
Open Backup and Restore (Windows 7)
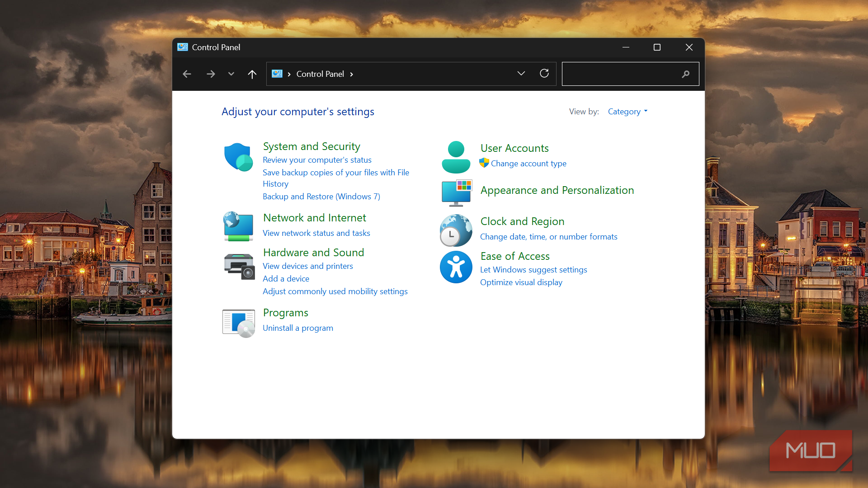(321, 197)
